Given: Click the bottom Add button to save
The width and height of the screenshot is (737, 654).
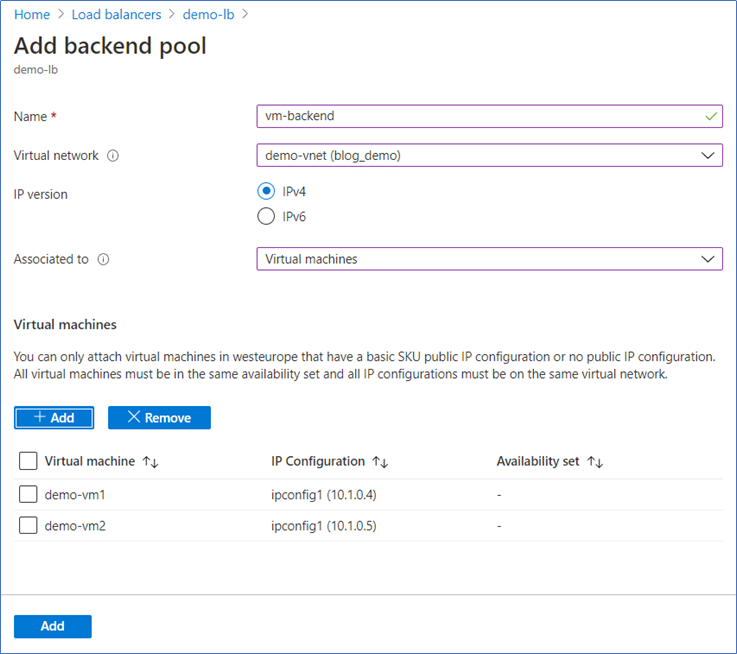Looking at the screenshot, I should [x=53, y=626].
